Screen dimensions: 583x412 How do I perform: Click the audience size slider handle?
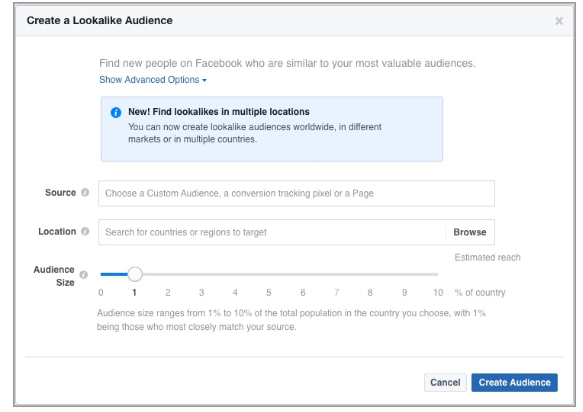tap(135, 274)
